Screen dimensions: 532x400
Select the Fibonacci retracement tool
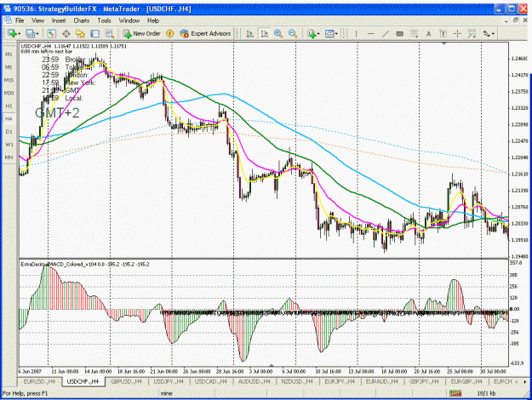pos(414,33)
